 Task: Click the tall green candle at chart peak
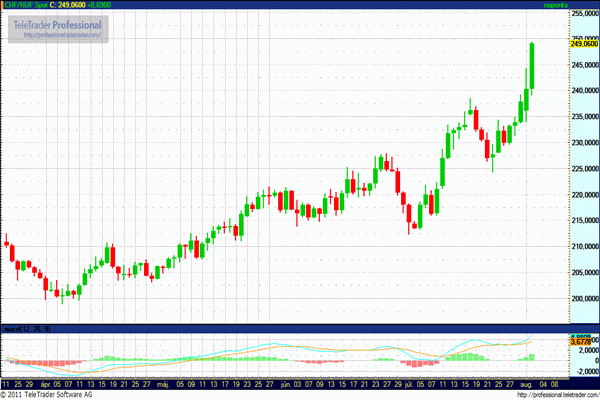point(532,66)
